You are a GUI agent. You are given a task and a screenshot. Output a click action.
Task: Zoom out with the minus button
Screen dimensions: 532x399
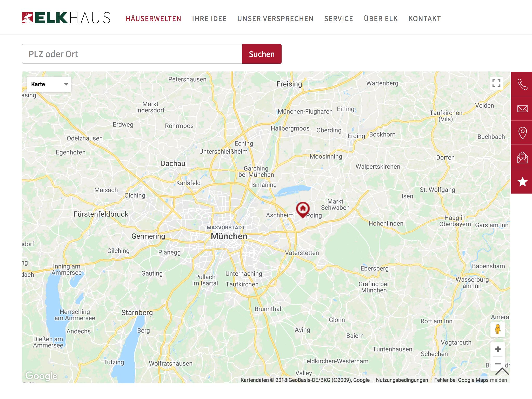pyautogui.click(x=498, y=363)
